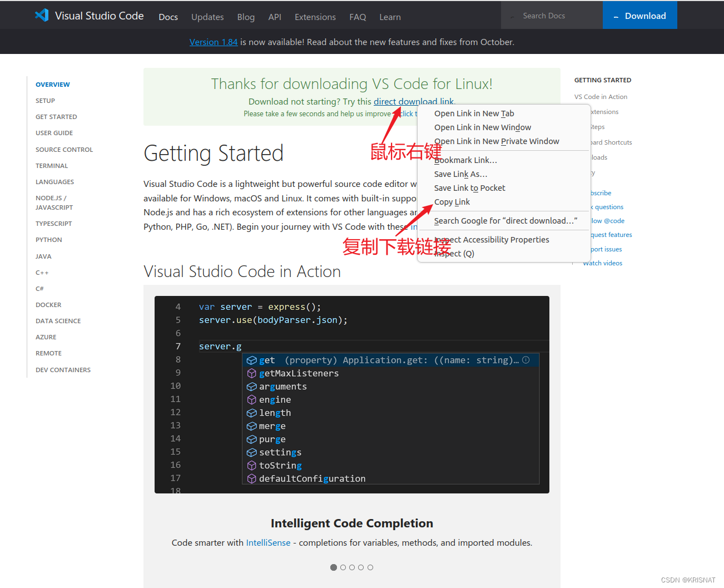Click the property icon next to settings
This screenshot has height=588, width=724.
[252, 452]
